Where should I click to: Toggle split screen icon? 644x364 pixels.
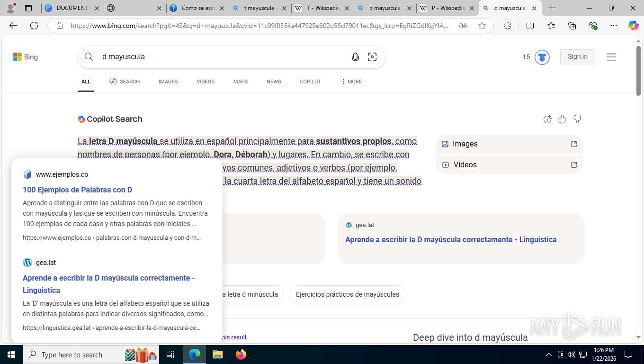click(530, 26)
